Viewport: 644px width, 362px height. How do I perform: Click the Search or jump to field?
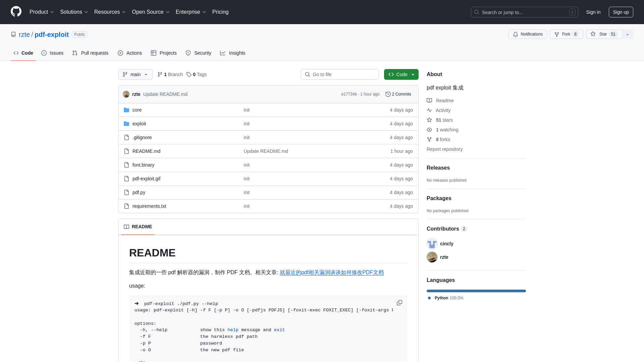(x=525, y=12)
